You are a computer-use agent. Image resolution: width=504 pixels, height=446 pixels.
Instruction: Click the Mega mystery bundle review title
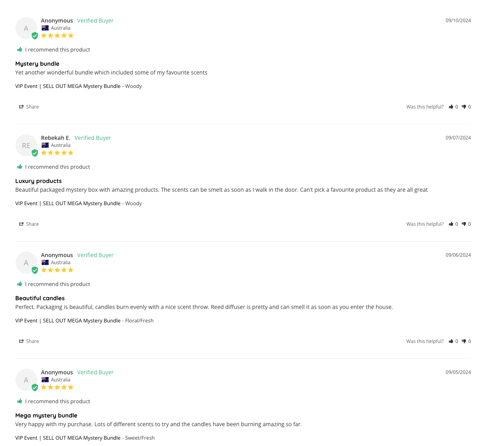46,416
